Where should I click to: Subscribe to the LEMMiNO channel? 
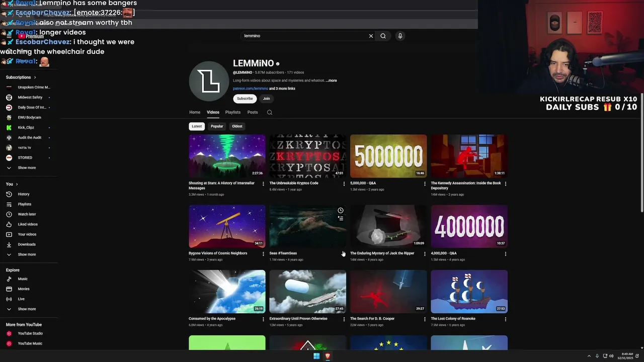tap(245, 99)
